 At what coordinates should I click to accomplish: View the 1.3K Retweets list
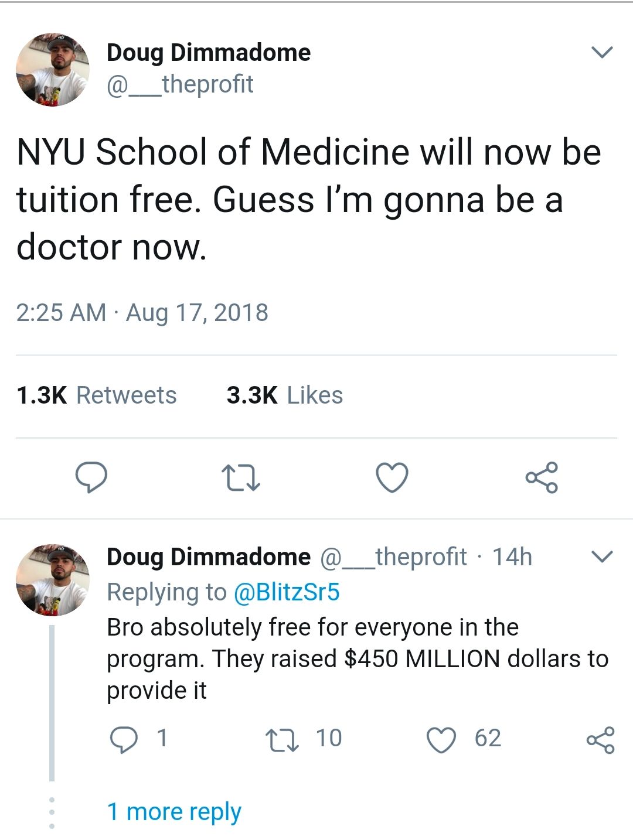(x=97, y=395)
